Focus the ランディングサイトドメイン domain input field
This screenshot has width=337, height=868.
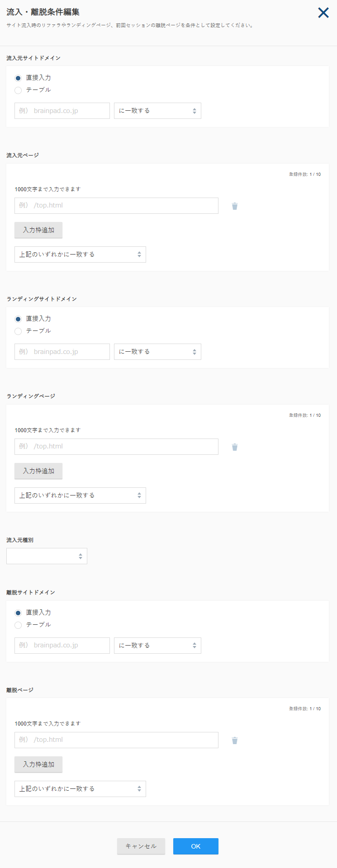[x=62, y=352]
